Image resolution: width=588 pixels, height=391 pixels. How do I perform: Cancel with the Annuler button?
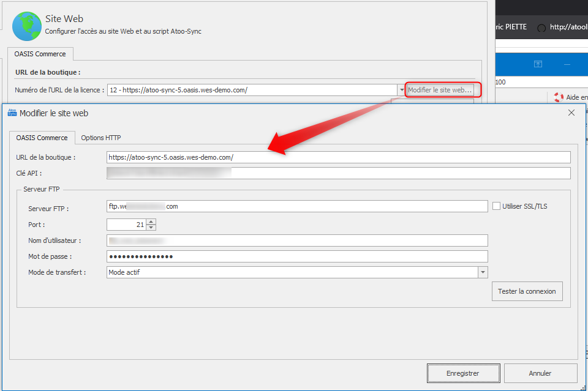pos(540,373)
